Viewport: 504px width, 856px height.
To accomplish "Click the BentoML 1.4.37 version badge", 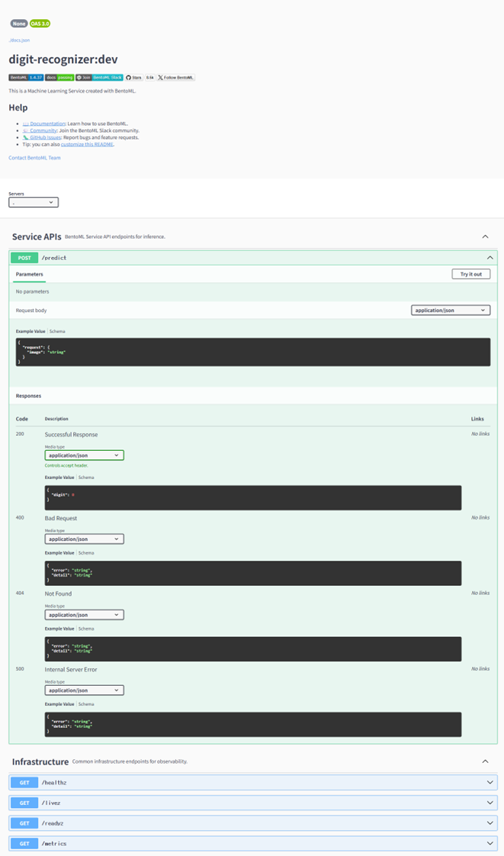I will pos(26,78).
